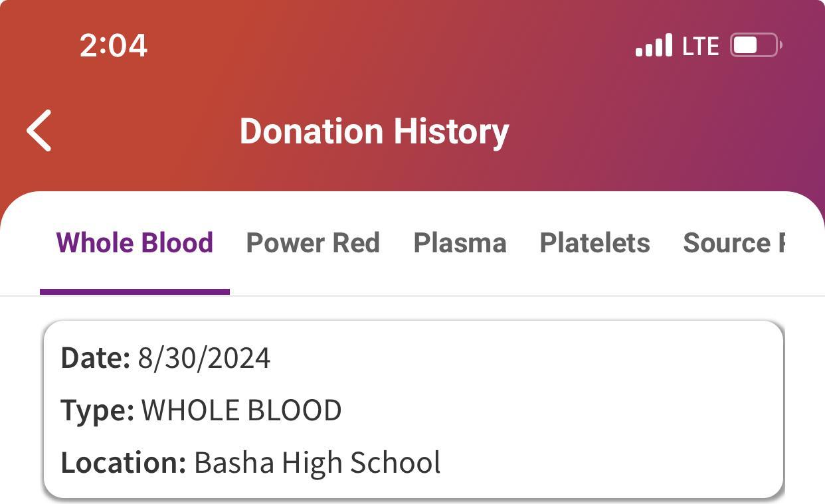Click the cellular signal strength icon
Screen dimensions: 825x504
pos(654,46)
